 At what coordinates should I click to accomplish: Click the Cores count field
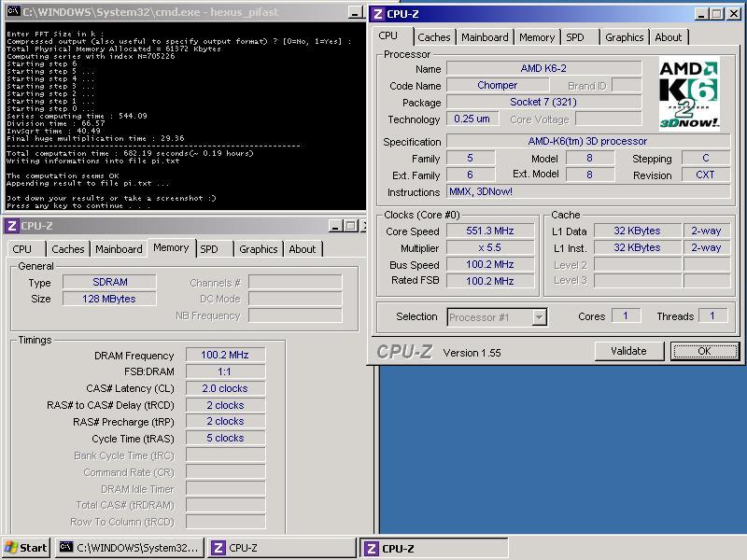[626, 315]
